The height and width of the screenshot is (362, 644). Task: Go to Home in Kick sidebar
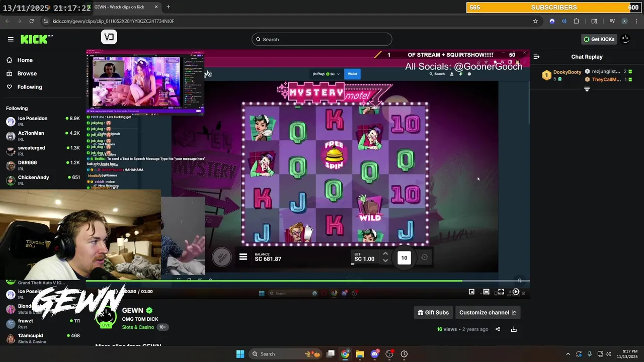click(x=25, y=60)
